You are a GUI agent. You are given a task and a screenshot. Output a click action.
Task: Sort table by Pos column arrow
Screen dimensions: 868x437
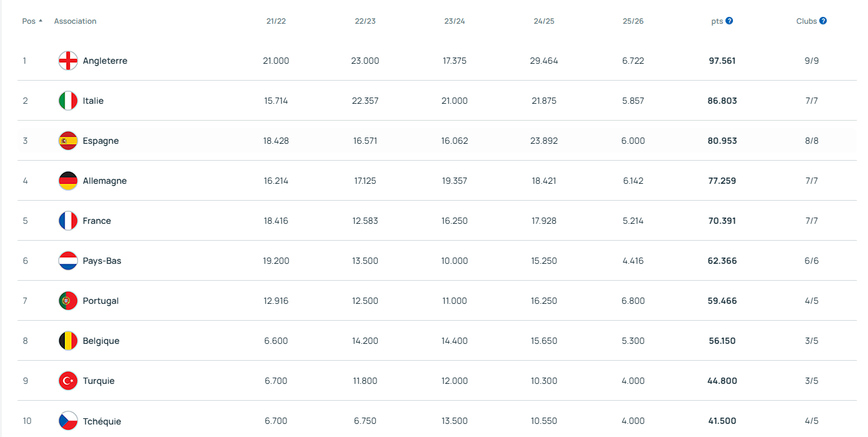[41, 21]
